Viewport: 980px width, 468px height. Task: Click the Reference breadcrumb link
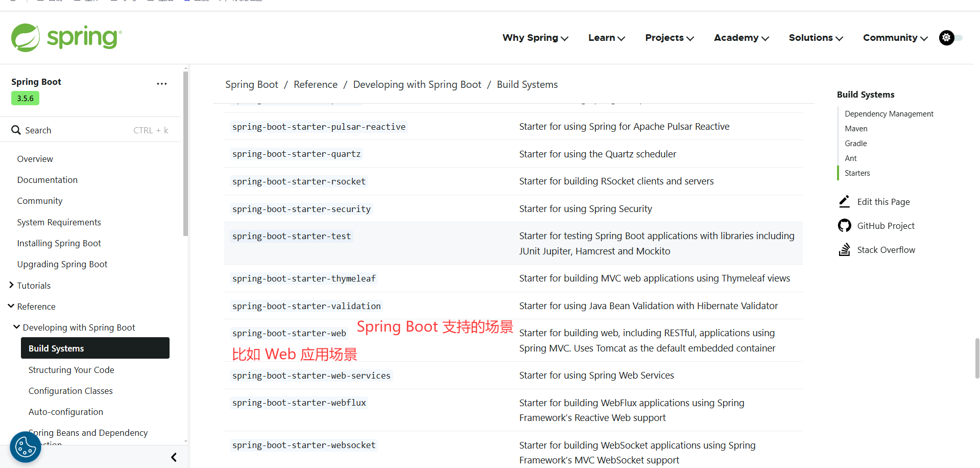(316, 84)
